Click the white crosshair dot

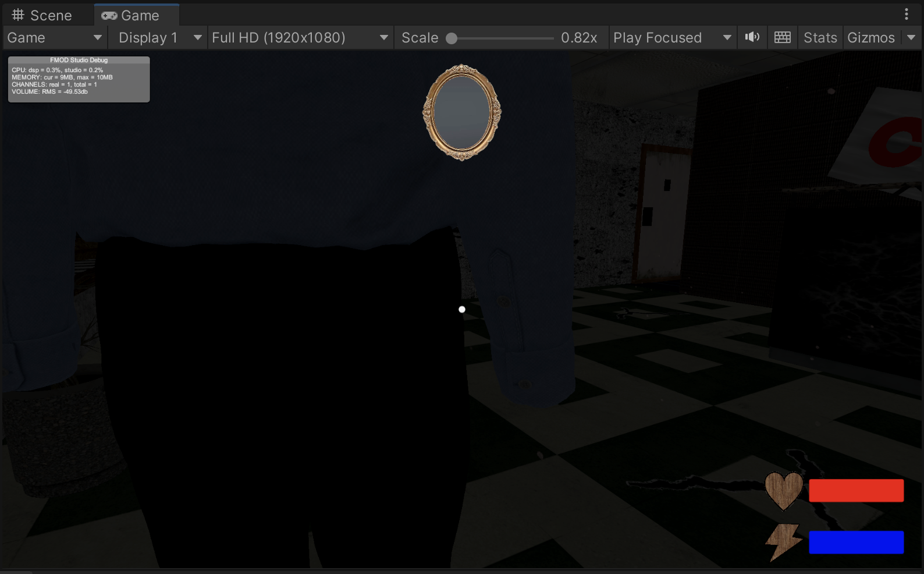(462, 310)
